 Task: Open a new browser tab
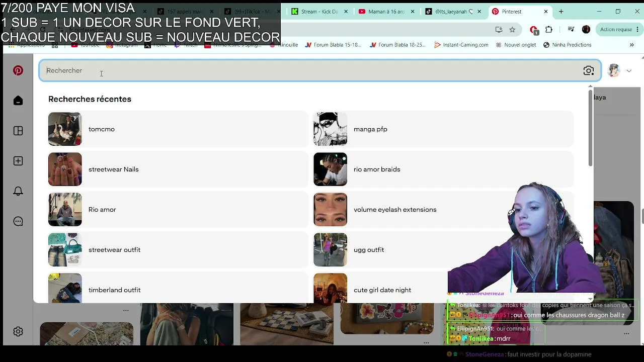point(561,12)
